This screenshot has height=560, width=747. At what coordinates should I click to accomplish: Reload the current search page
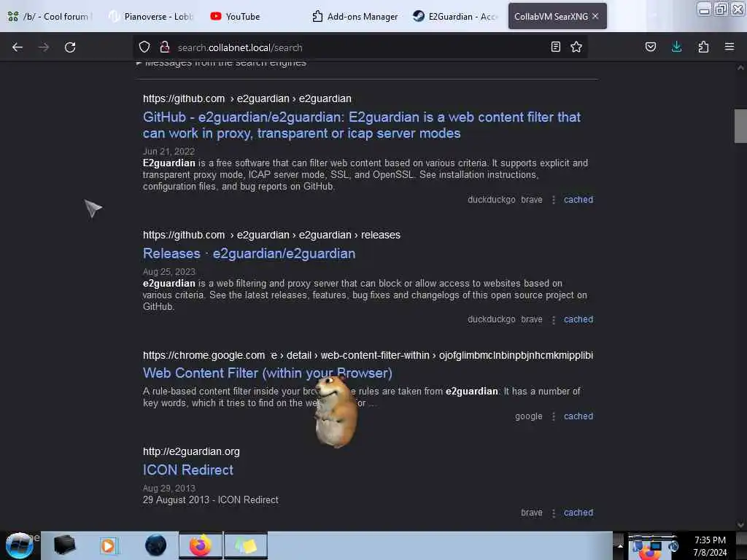(x=70, y=47)
